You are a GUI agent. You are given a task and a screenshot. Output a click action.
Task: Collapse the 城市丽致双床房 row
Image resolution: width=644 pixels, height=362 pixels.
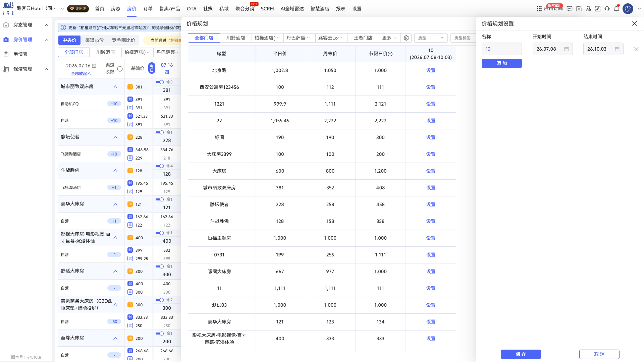pyautogui.click(x=115, y=87)
